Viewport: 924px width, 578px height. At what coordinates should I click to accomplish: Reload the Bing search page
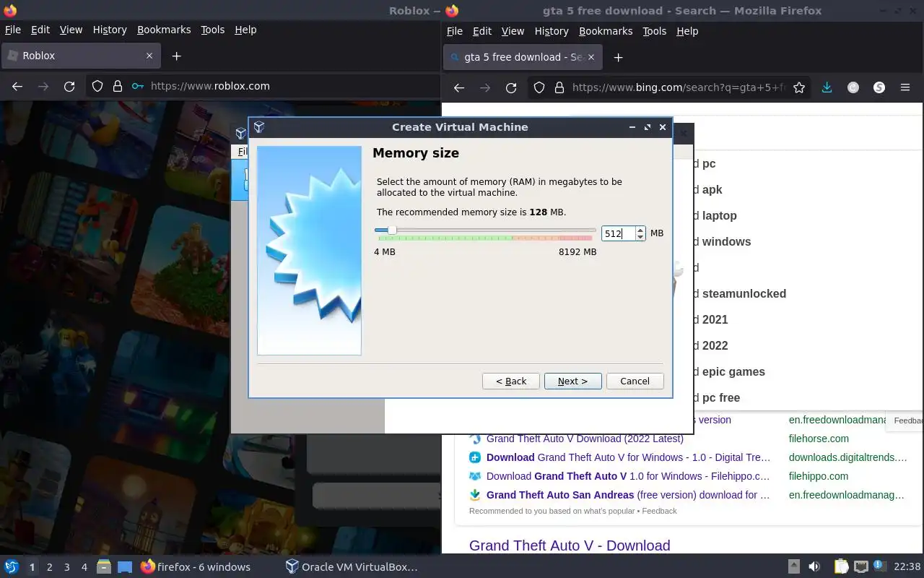[x=511, y=87]
